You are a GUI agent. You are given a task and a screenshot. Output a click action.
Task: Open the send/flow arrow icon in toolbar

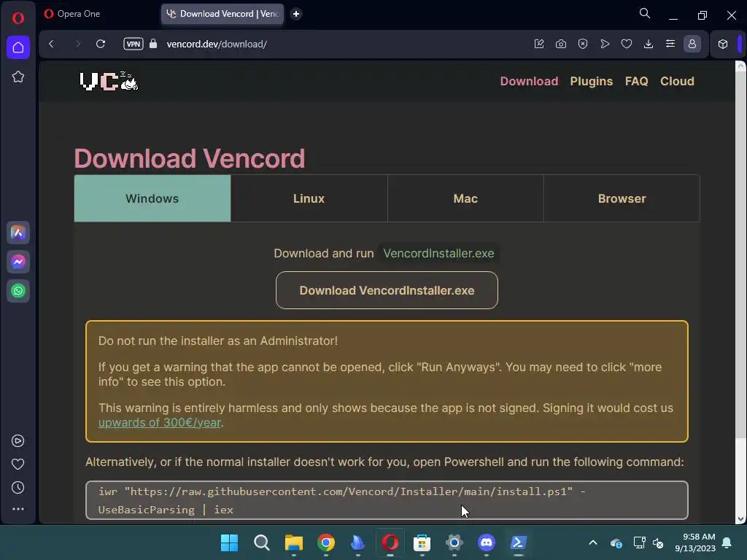coord(605,44)
